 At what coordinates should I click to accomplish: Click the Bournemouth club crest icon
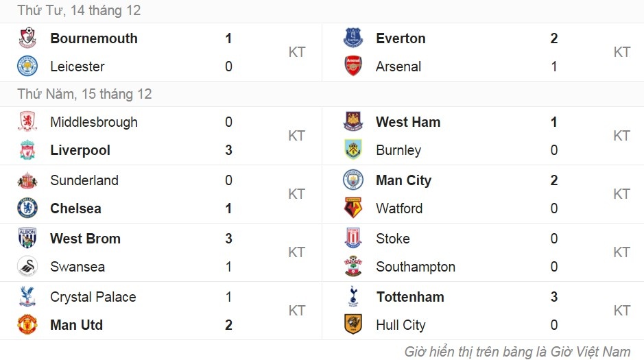pos(27,38)
